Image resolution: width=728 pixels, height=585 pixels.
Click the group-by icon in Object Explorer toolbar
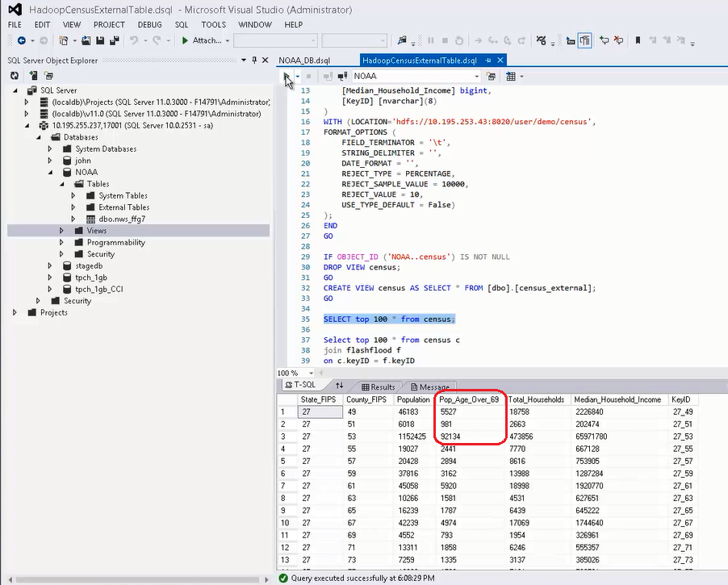tap(48, 75)
